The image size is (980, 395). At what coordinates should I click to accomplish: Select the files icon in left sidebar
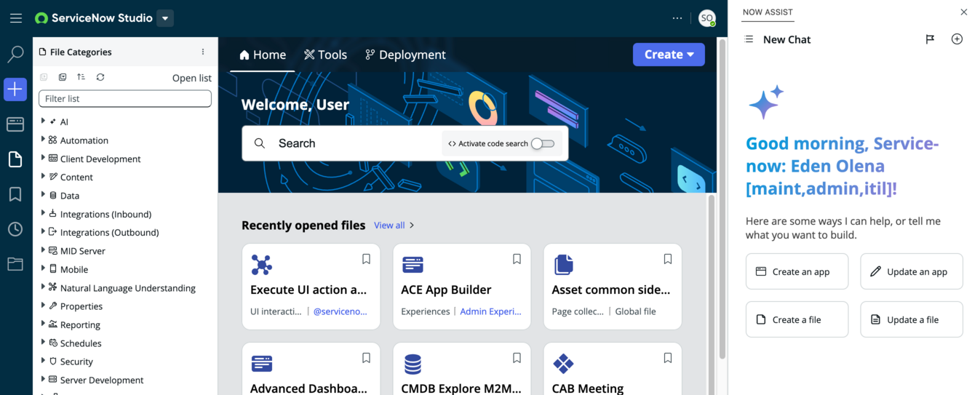(15, 159)
